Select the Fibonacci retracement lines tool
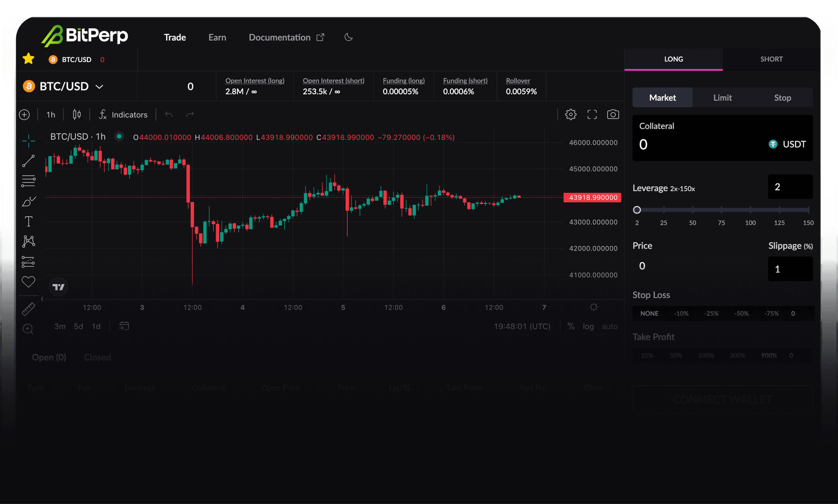Viewport: 838px width, 504px height. coord(29,181)
